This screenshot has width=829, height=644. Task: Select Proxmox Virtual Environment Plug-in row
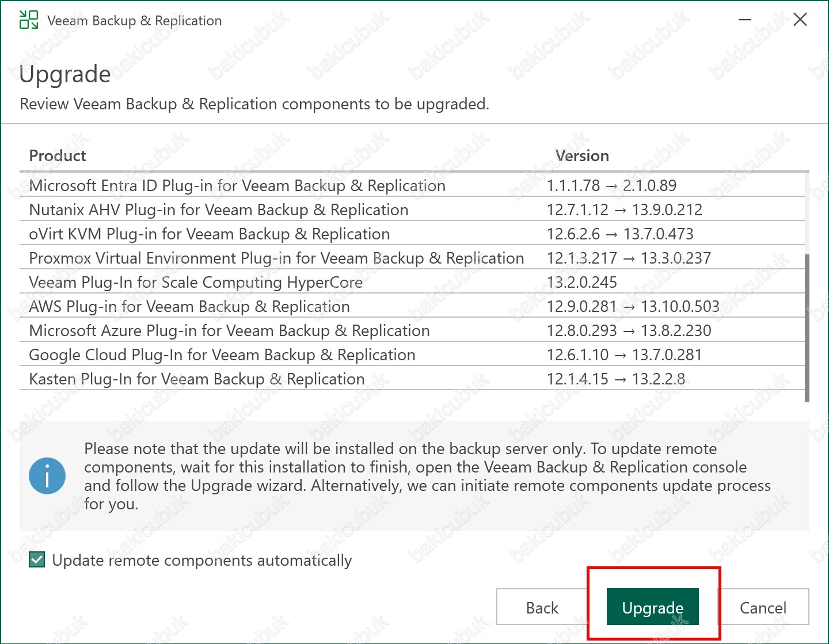[276, 258]
